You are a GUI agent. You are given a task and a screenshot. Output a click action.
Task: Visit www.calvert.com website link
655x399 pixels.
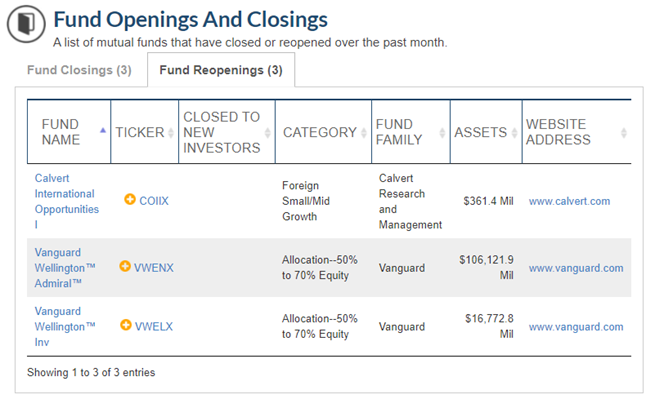pyautogui.click(x=569, y=201)
